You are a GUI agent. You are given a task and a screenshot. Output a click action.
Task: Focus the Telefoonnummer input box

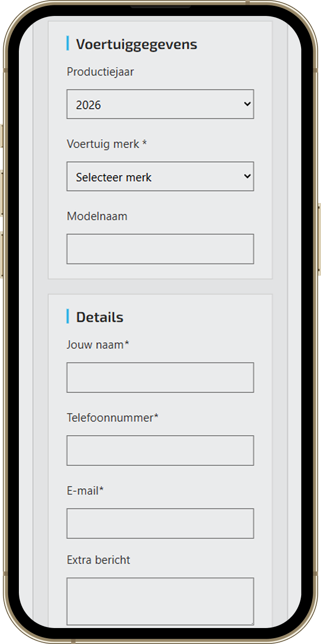160,450
